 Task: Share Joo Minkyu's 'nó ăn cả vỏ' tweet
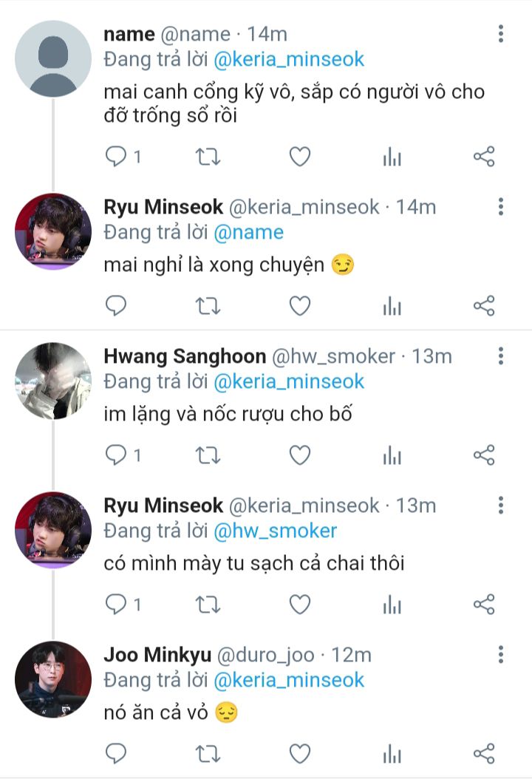(x=484, y=753)
